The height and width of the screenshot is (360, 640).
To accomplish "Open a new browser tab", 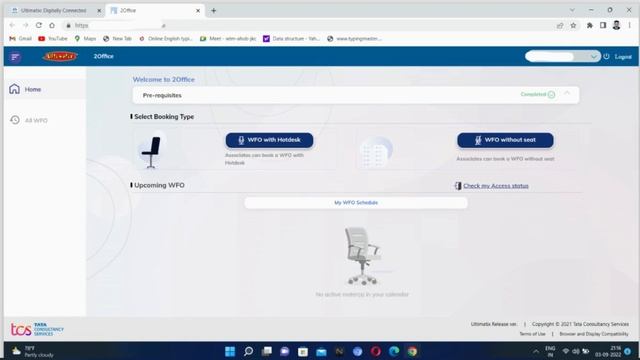I will [x=213, y=11].
